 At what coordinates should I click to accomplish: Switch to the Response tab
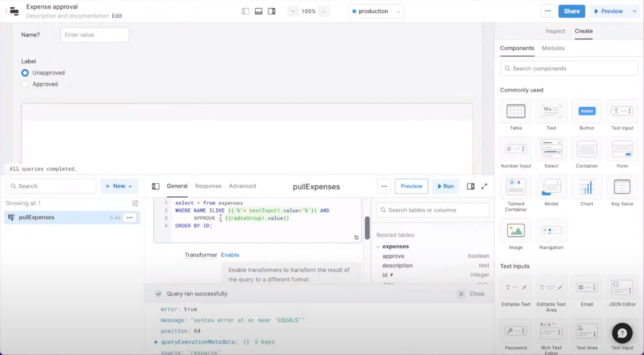(x=208, y=186)
